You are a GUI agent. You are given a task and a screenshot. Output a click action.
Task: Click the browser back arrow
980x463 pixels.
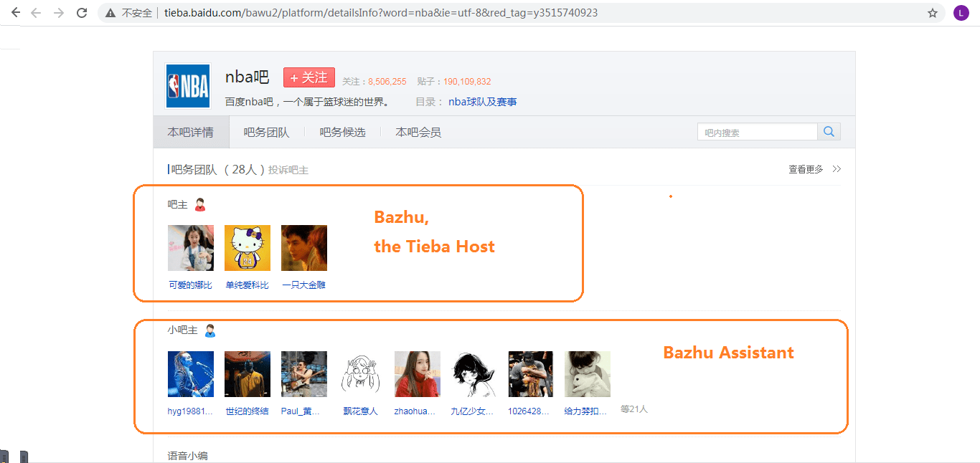(x=15, y=13)
